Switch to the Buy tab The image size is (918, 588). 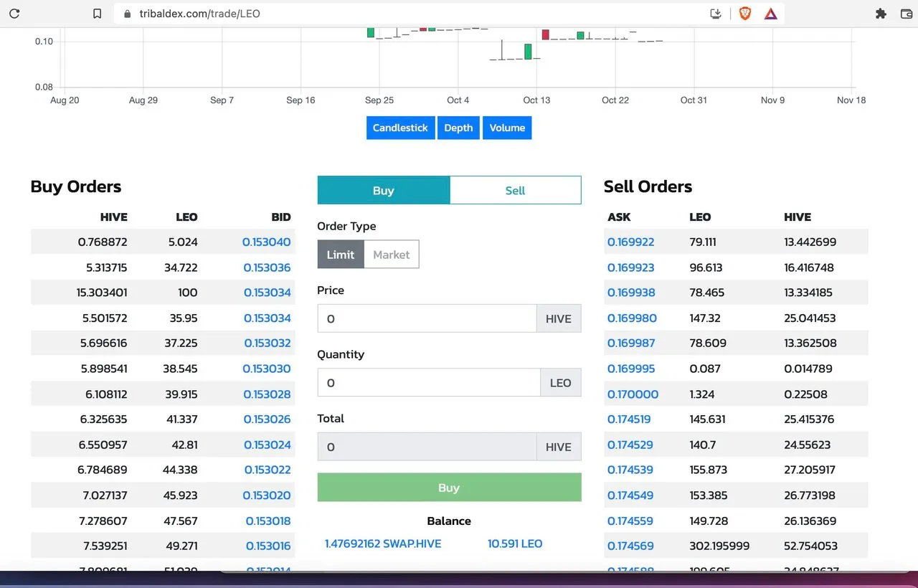pos(384,191)
